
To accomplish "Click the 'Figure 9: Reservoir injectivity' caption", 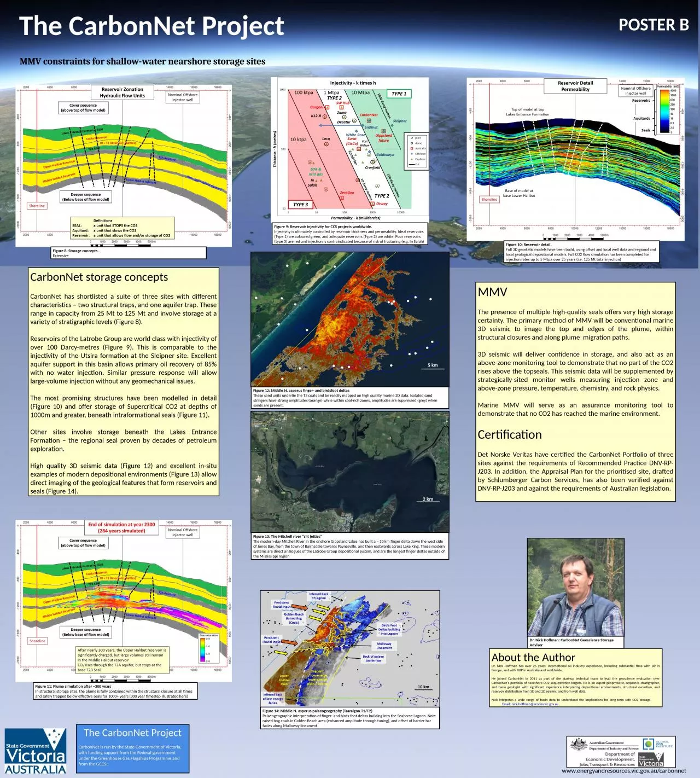I will (x=349, y=234).
